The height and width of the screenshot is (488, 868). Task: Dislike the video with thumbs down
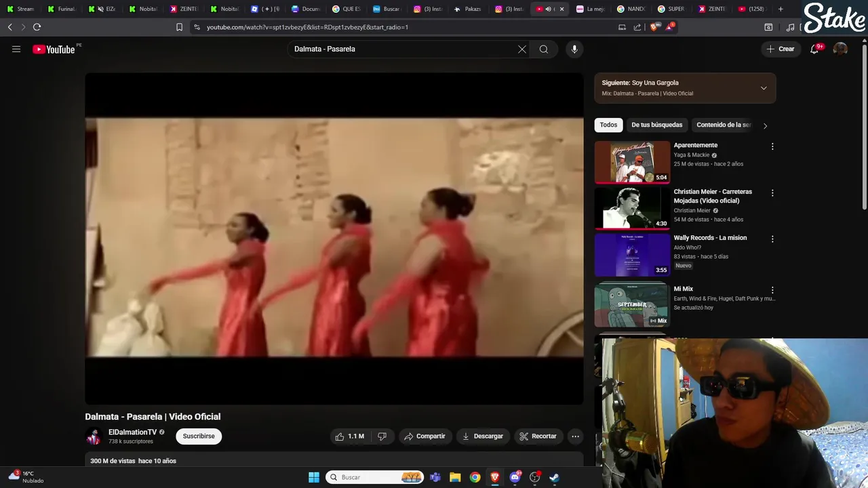[382, 436]
